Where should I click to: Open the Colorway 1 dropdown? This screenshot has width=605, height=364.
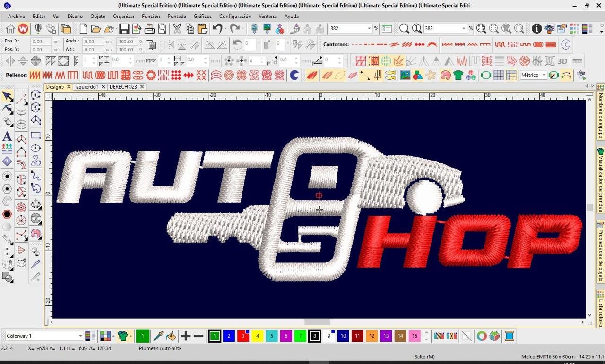pyautogui.click(x=80, y=336)
